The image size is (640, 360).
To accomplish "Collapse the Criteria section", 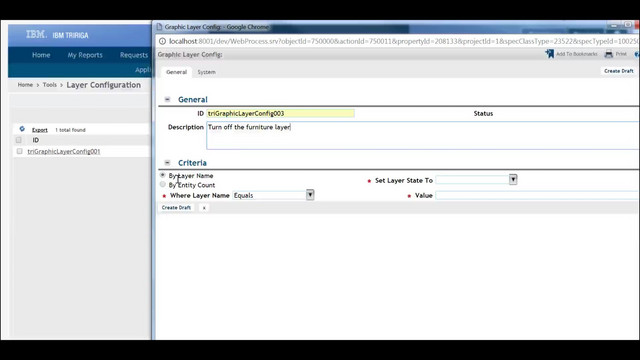I will point(167,162).
